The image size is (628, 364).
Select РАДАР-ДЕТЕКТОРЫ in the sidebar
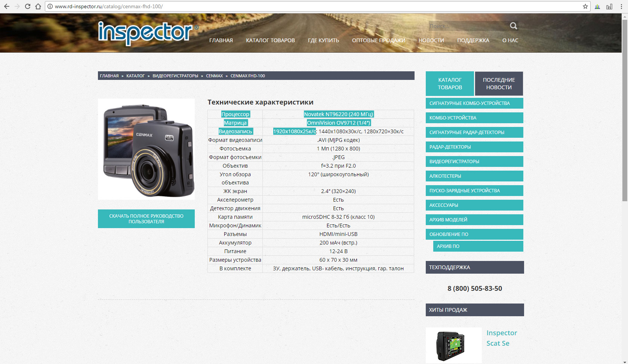(x=474, y=147)
